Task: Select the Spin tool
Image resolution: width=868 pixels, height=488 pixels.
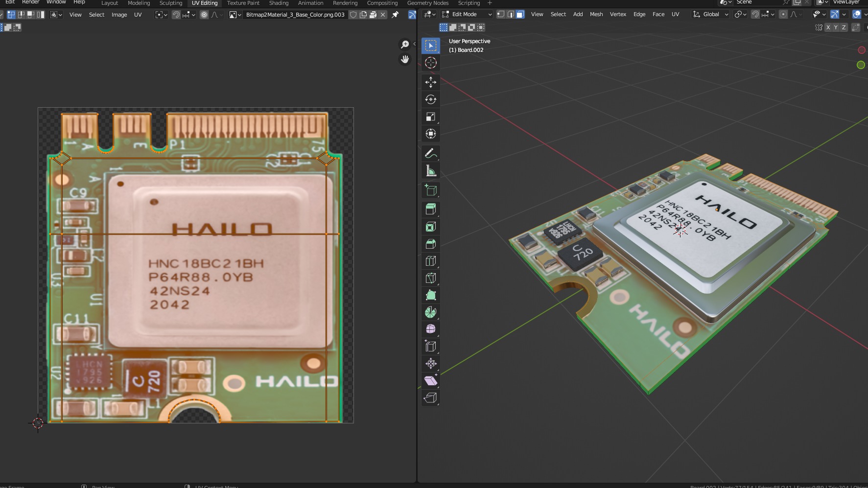Action: pos(431,312)
